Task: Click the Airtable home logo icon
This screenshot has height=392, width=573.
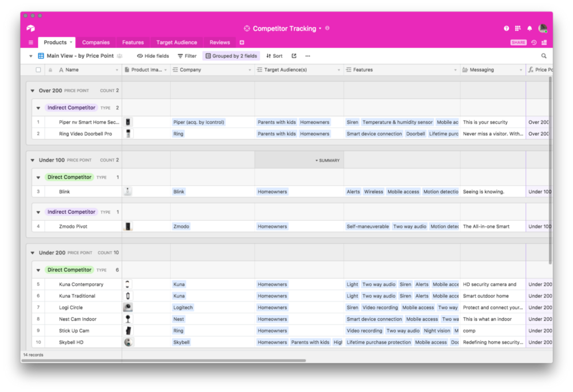Action: [x=31, y=28]
